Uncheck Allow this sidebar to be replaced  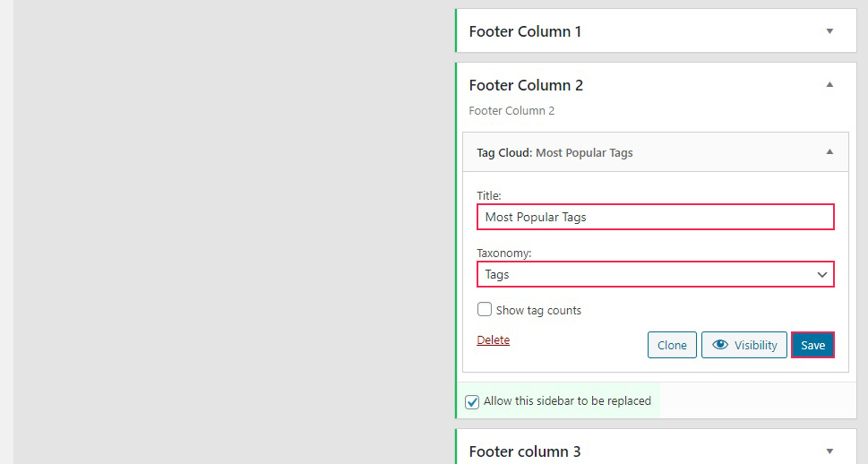(472, 402)
